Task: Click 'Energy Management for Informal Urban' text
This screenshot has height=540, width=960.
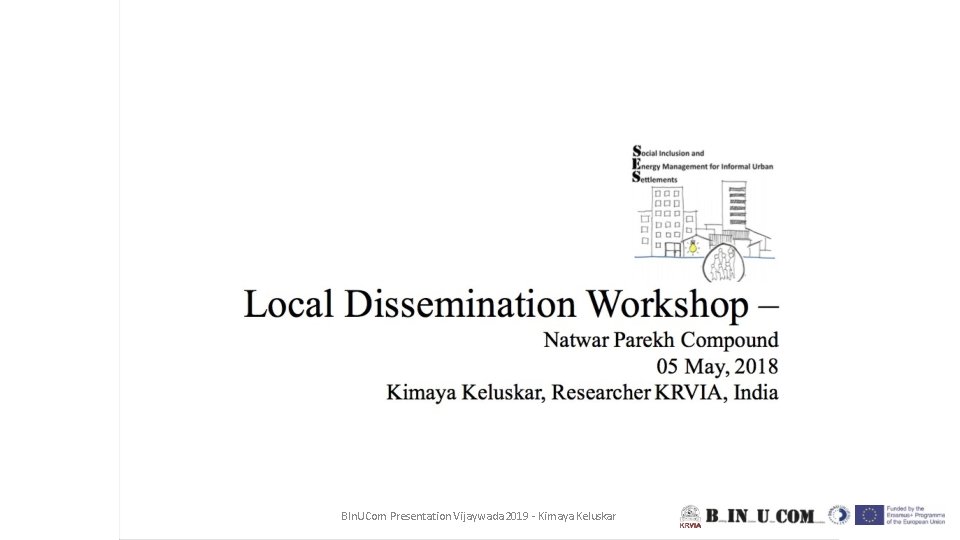Action: click(x=703, y=165)
